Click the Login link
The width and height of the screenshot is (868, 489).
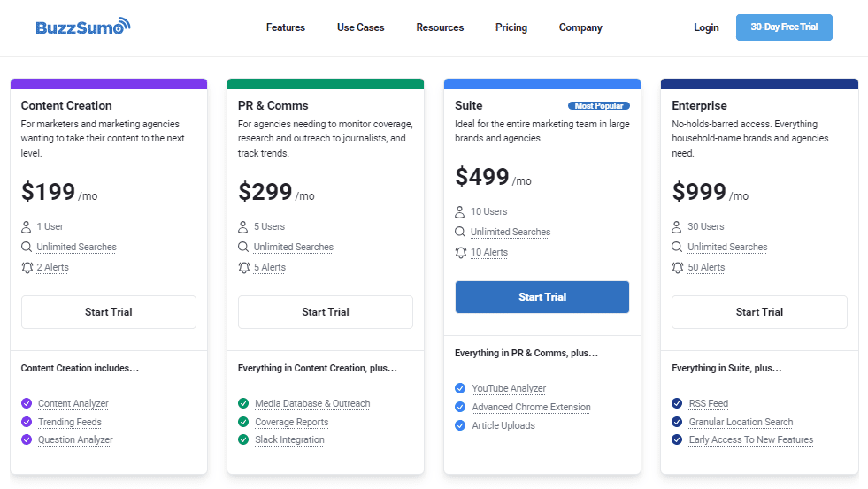(x=706, y=27)
